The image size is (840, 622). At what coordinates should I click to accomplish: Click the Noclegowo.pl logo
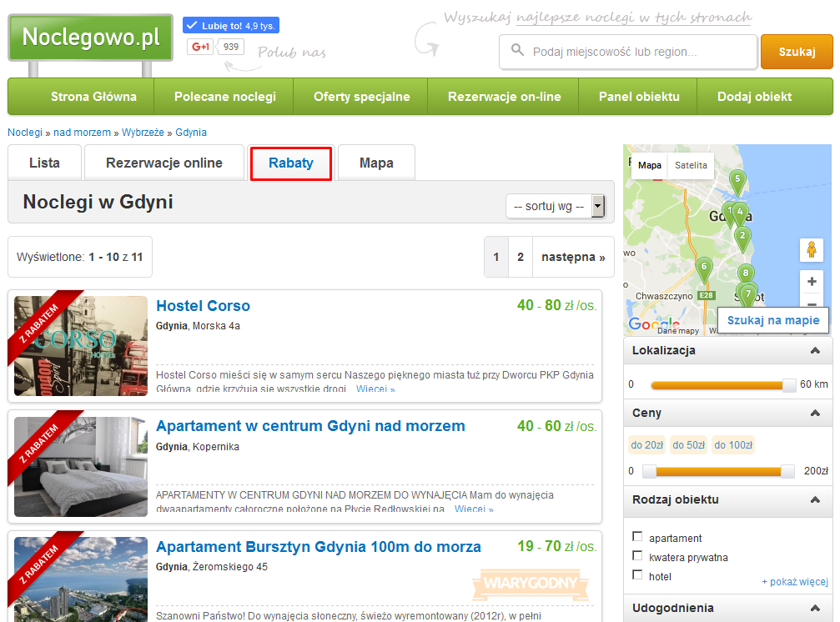click(91, 38)
